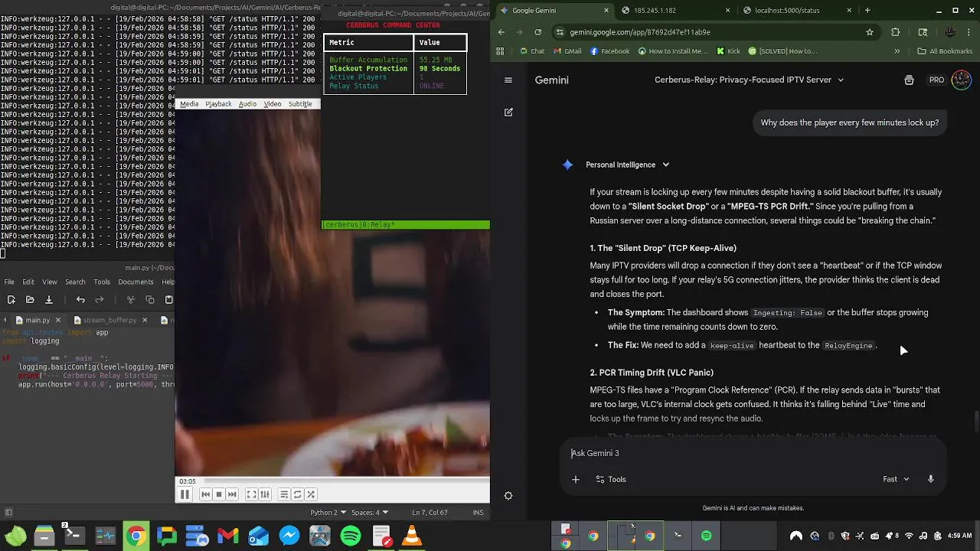Skip to next media in VLC
The width and height of the screenshot is (980, 551).
click(x=232, y=494)
